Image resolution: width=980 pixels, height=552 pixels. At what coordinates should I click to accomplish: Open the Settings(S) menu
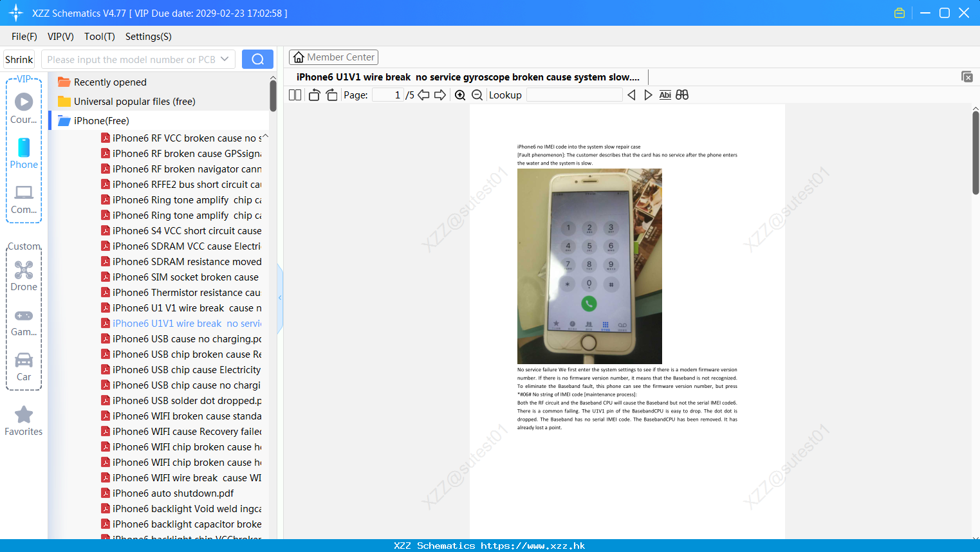click(149, 37)
